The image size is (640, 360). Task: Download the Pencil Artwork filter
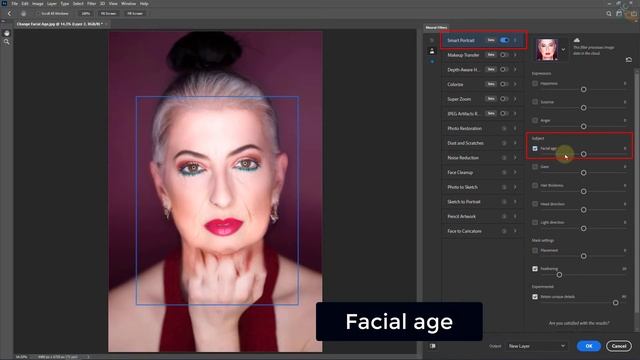click(504, 217)
